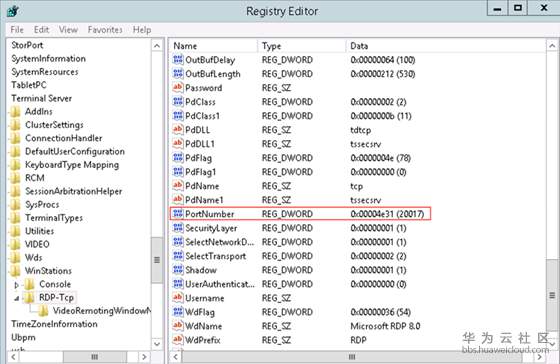Click the tree pane horizontal scrollbar thumb

pos(95,357)
